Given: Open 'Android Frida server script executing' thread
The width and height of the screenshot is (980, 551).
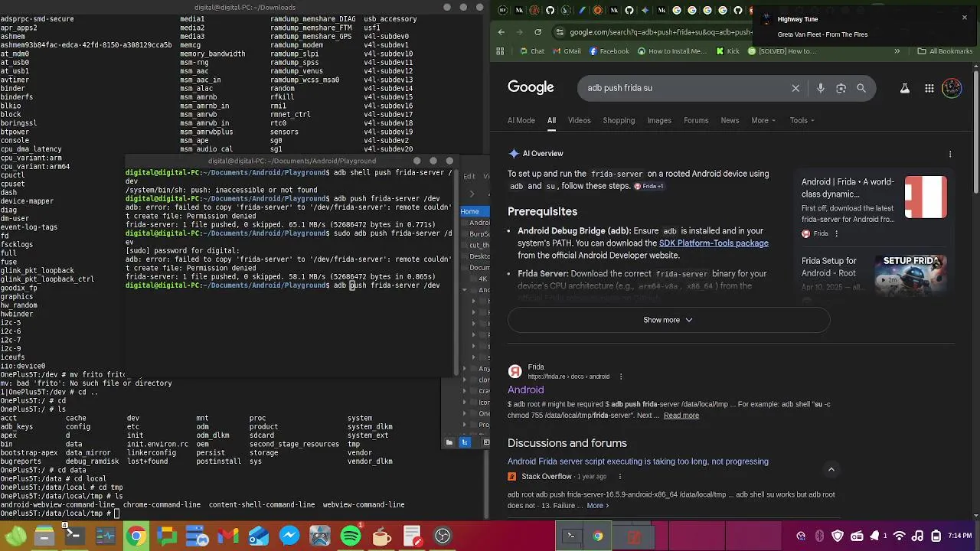Looking at the screenshot, I should click(x=638, y=461).
